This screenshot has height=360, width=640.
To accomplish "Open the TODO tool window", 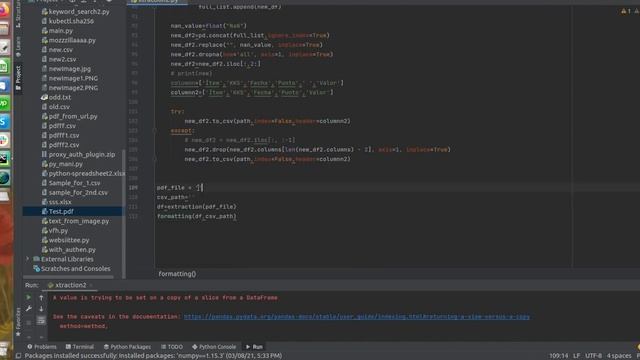I will pyautogui.click(x=172, y=347).
